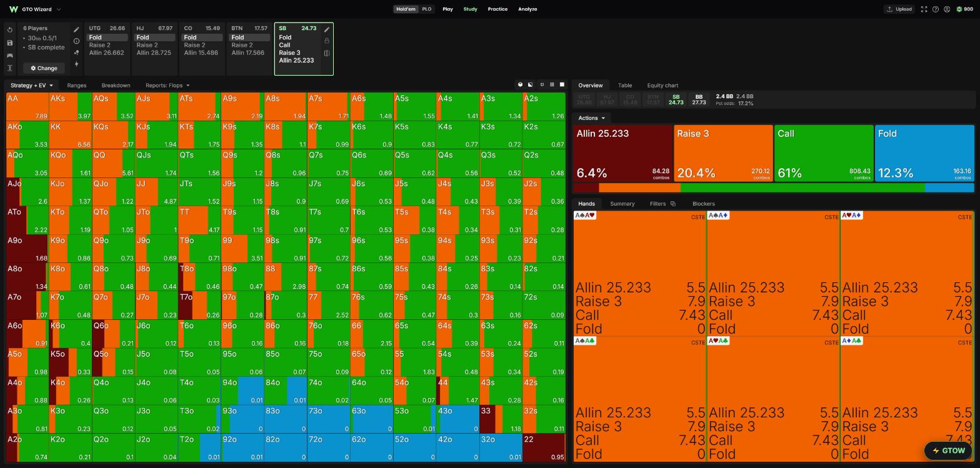Switch to the Equity chart tab
This screenshot has height=468, width=980.
pyautogui.click(x=662, y=86)
